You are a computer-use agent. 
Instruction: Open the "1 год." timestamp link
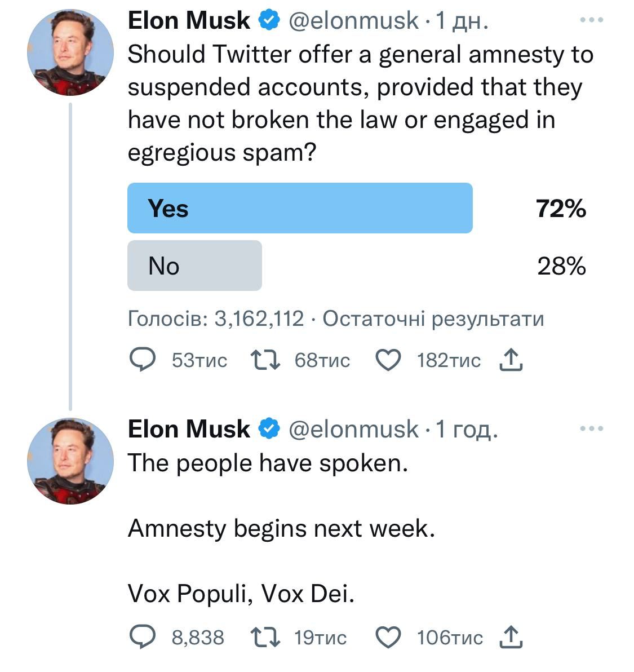[467, 430]
